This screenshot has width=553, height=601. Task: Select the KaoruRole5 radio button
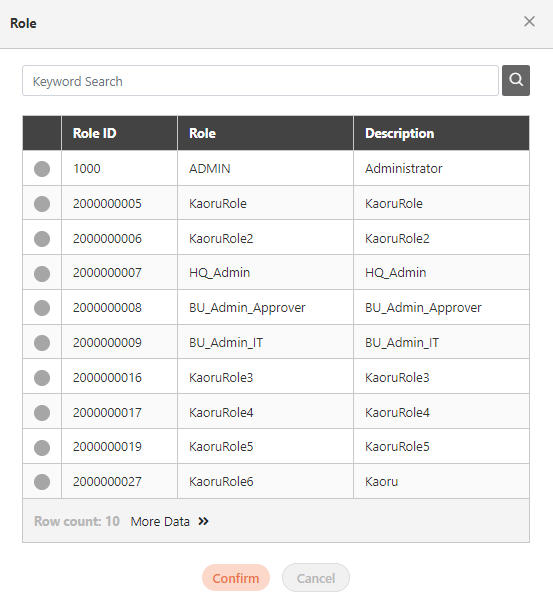(42, 448)
